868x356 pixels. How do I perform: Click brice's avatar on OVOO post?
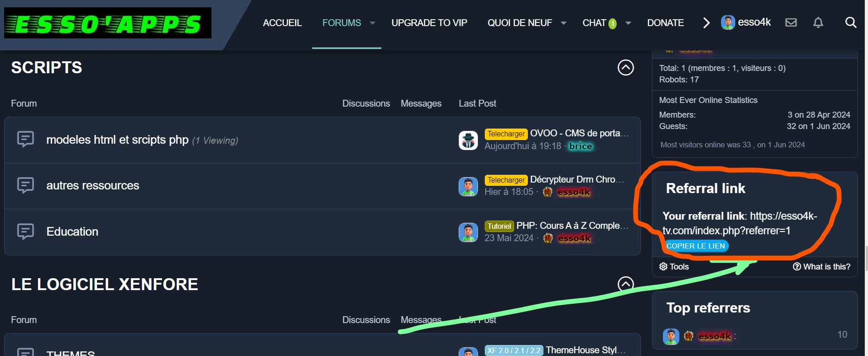468,140
